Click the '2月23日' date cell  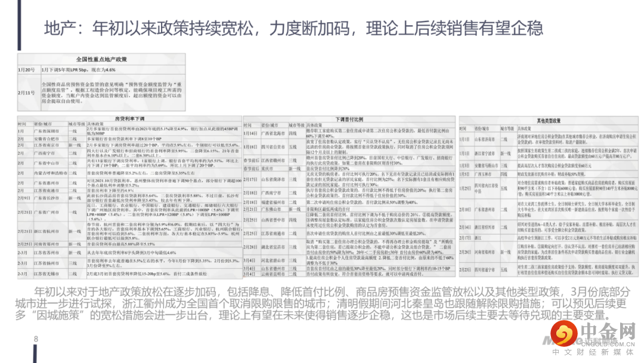[465, 270]
